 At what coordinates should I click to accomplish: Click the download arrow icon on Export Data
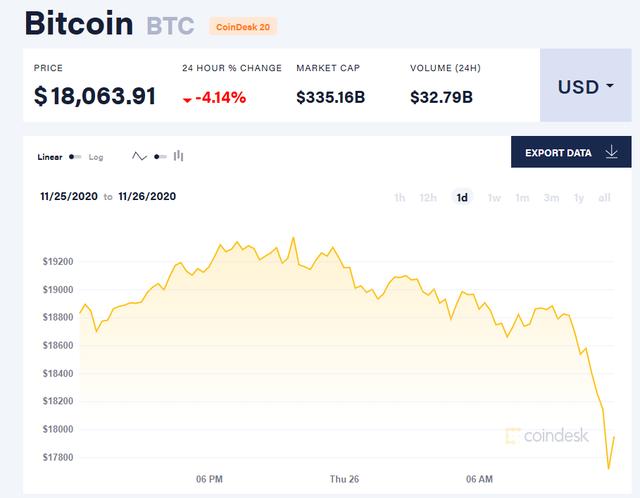tap(611, 153)
